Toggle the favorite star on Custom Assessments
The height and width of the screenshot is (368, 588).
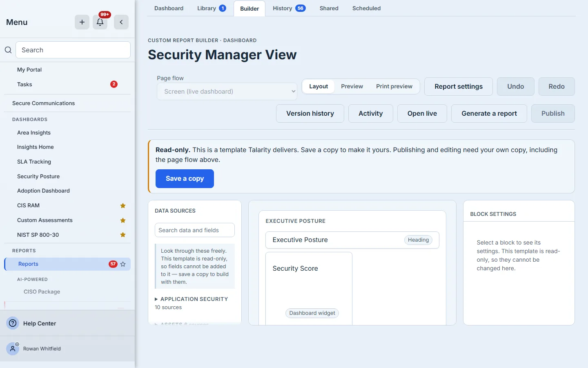[123, 220]
